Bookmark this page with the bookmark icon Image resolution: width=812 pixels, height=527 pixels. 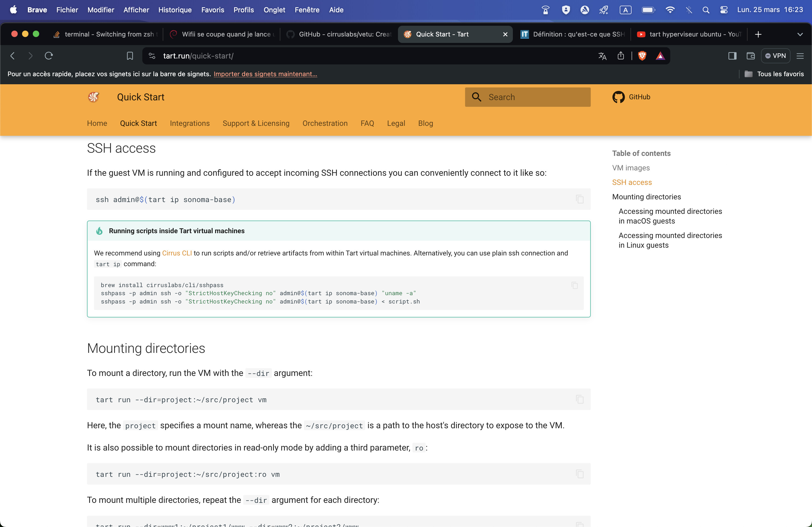(130, 56)
